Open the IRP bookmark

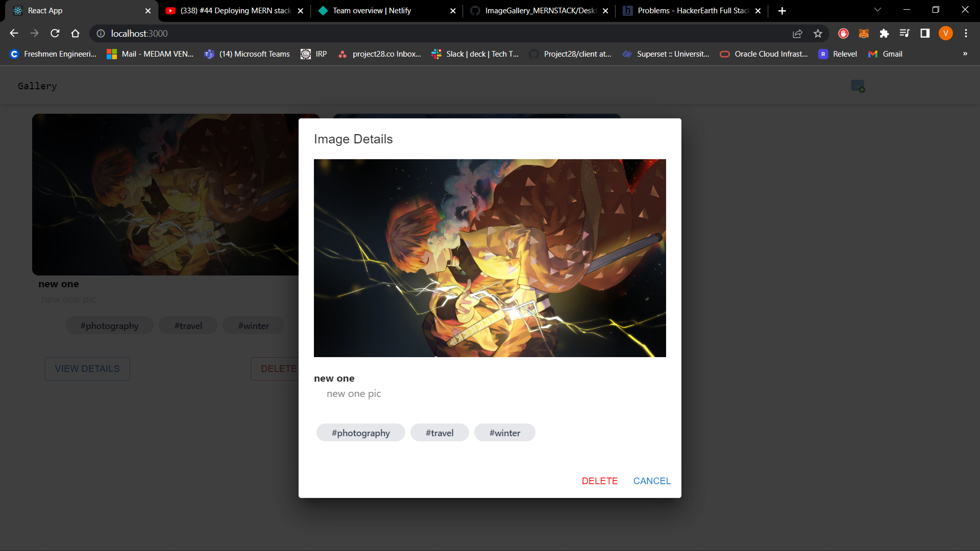314,54
